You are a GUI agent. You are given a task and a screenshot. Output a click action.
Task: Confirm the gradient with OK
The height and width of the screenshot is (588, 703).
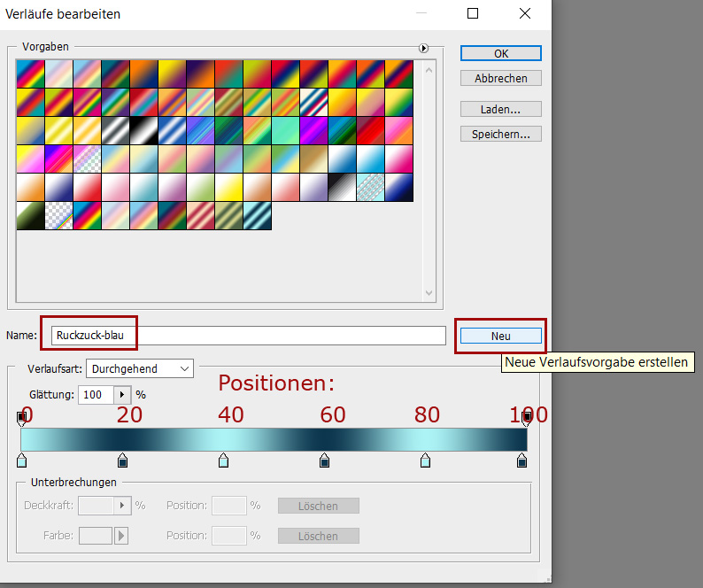pos(500,53)
